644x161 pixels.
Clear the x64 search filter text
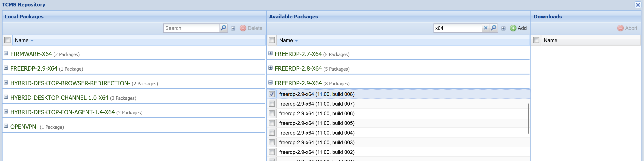(486, 28)
